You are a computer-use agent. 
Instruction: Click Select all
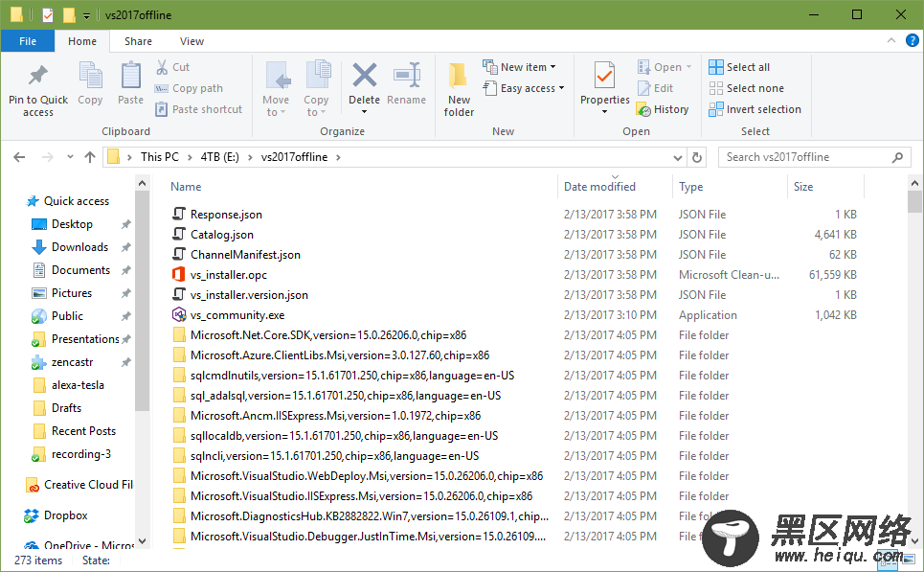click(739, 67)
